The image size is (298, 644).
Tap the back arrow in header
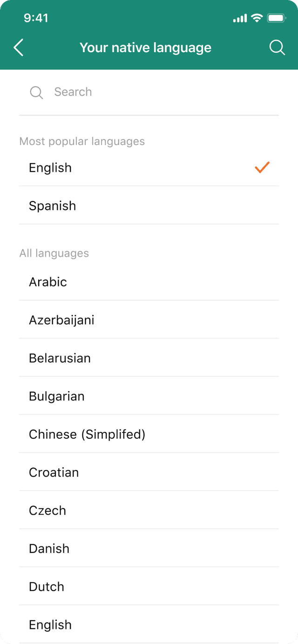point(19,47)
